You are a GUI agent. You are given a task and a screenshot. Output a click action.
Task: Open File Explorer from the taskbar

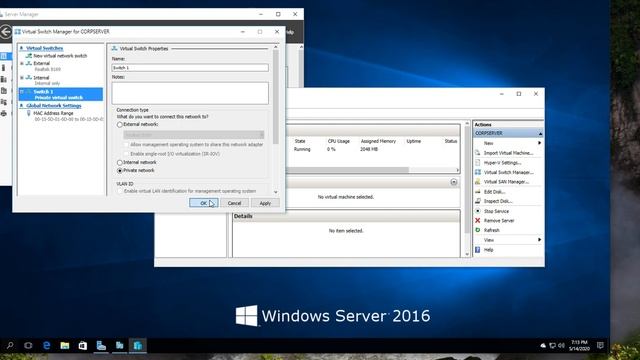click(65, 346)
